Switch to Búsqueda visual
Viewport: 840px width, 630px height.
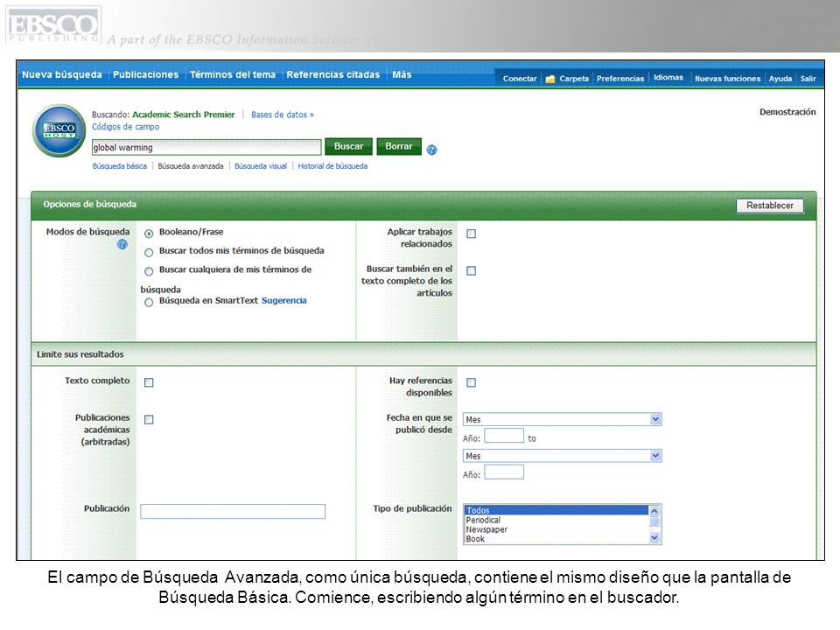click(x=261, y=166)
